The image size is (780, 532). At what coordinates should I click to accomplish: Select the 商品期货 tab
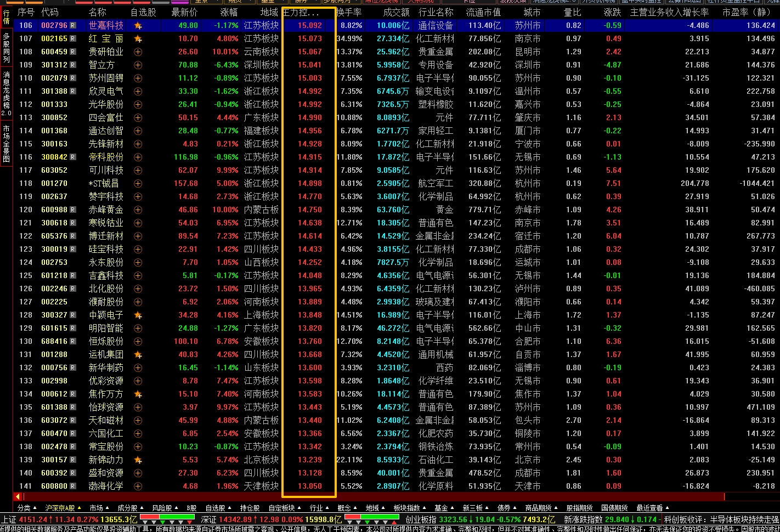coord(542,508)
